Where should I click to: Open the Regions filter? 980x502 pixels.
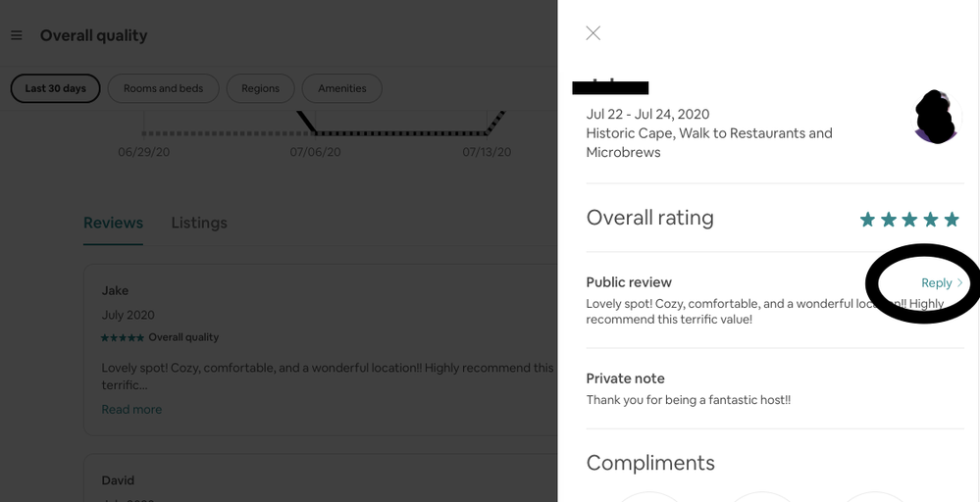[260, 88]
